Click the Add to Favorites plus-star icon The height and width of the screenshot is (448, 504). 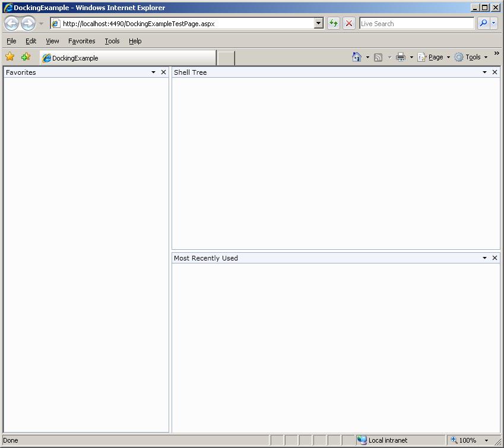point(26,56)
